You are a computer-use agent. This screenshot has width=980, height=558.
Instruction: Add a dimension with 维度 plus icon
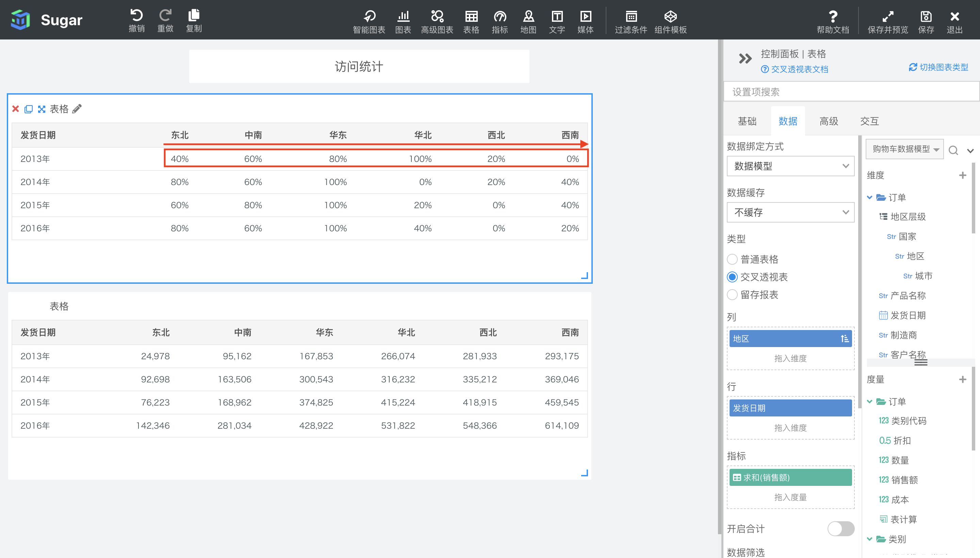962,175
